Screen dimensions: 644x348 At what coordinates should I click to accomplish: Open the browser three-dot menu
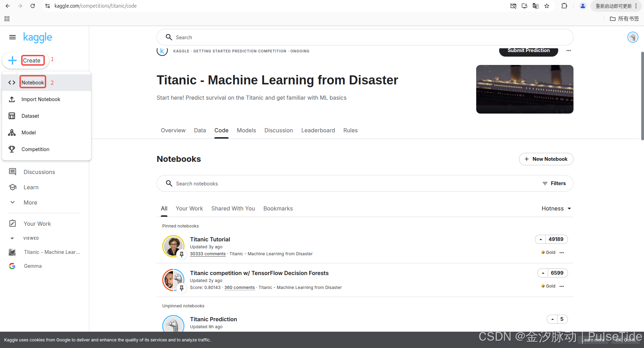click(x=636, y=6)
